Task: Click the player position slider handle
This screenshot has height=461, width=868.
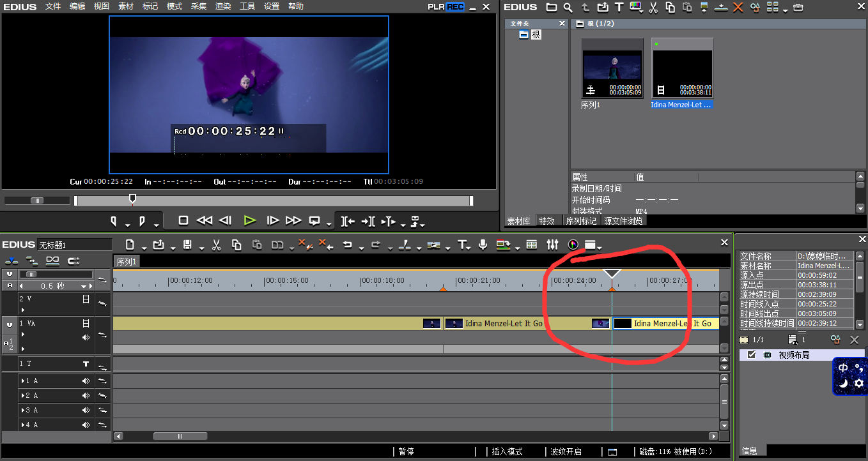Action: coord(132,199)
